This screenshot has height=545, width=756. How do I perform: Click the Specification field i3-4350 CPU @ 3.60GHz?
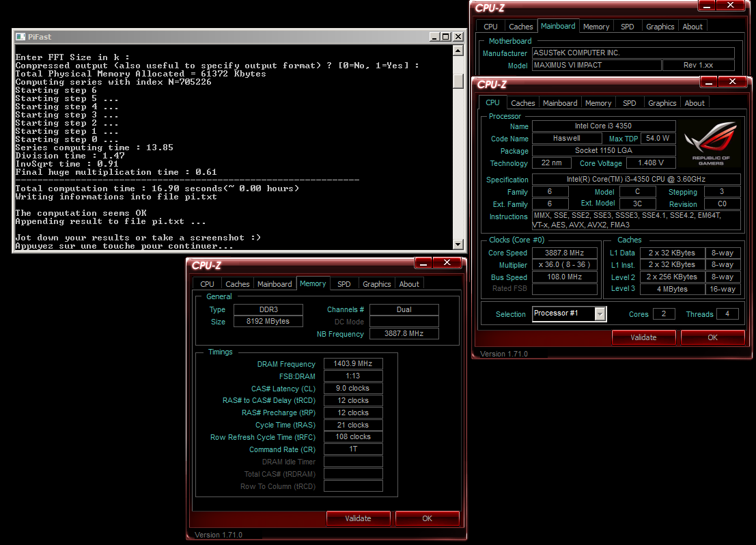(636, 180)
